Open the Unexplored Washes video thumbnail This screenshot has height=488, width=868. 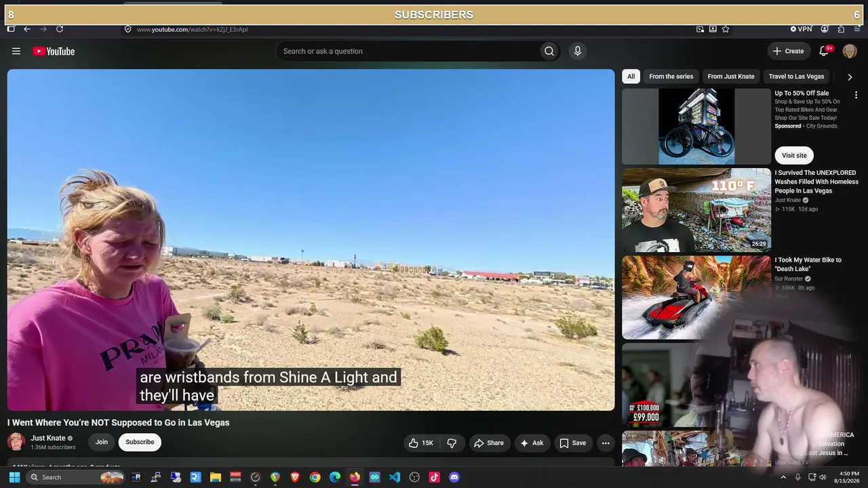pos(696,210)
